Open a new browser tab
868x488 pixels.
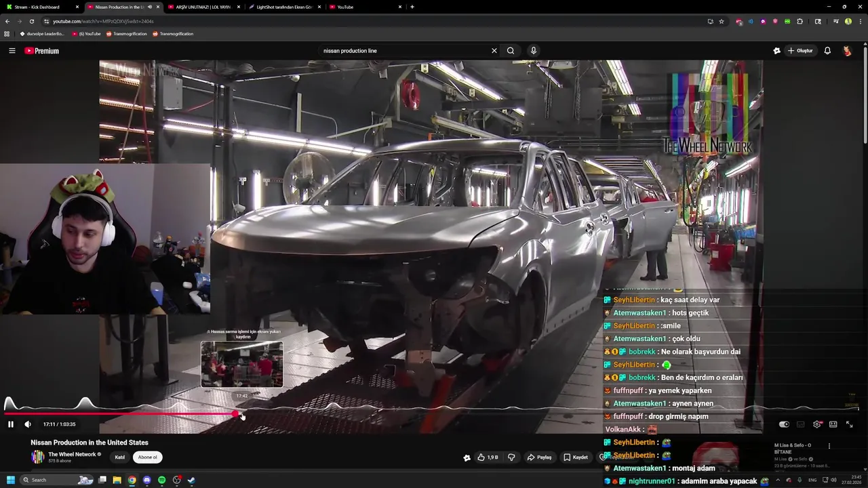[412, 7]
